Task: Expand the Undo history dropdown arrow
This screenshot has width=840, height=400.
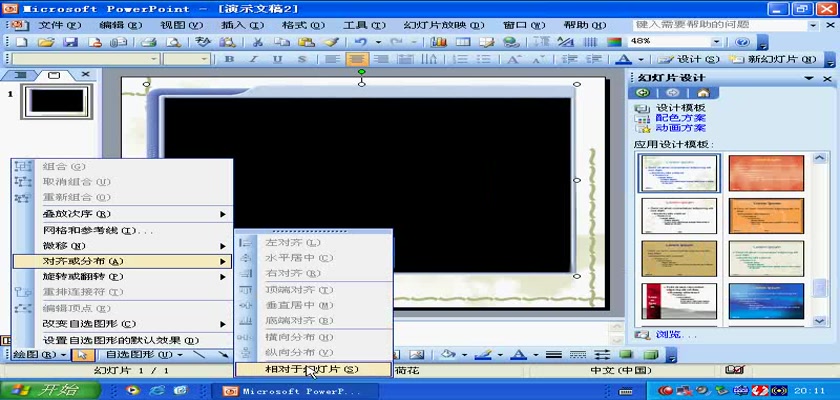Action: click(378, 42)
